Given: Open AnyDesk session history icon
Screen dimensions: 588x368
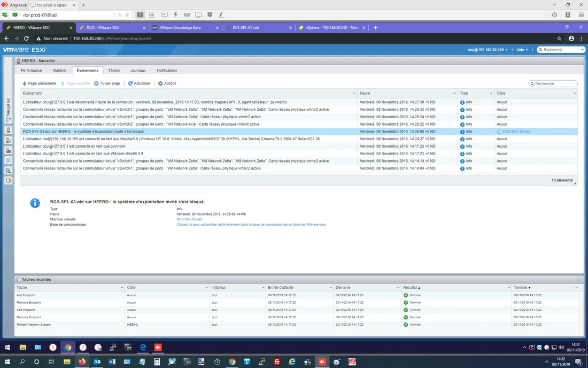Looking at the screenshot, I should (554, 14).
